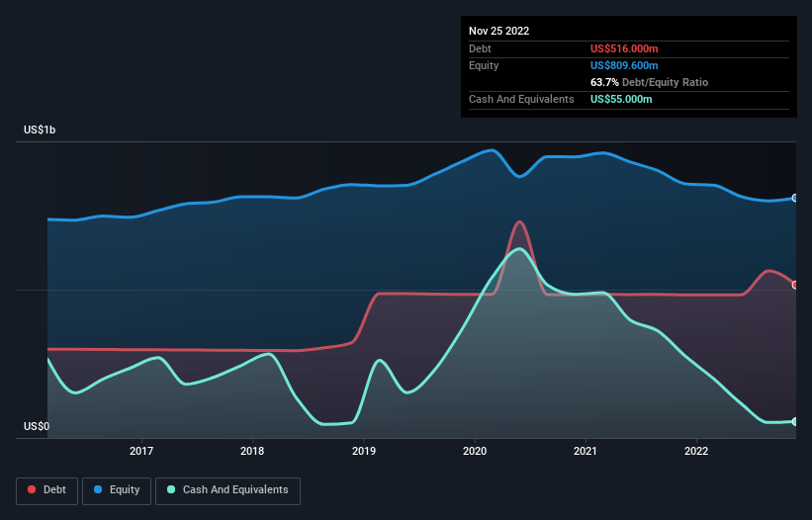Click the teal Cash legend dot
The height and width of the screenshot is (520, 812).
pos(171,489)
